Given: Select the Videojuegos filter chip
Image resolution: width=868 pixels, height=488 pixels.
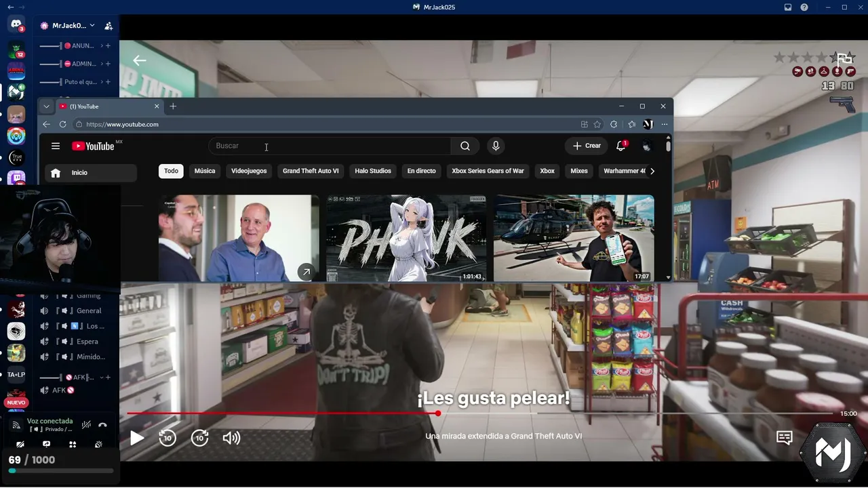Looking at the screenshot, I should [249, 171].
